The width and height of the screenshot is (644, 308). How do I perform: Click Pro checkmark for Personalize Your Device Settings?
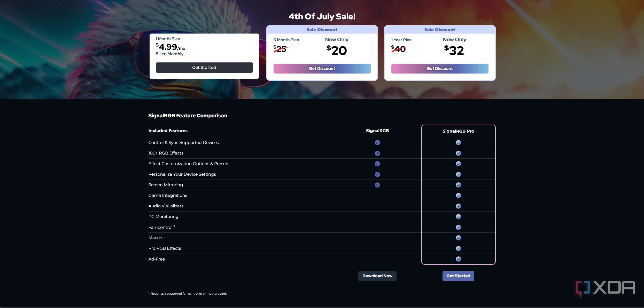pos(459,174)
